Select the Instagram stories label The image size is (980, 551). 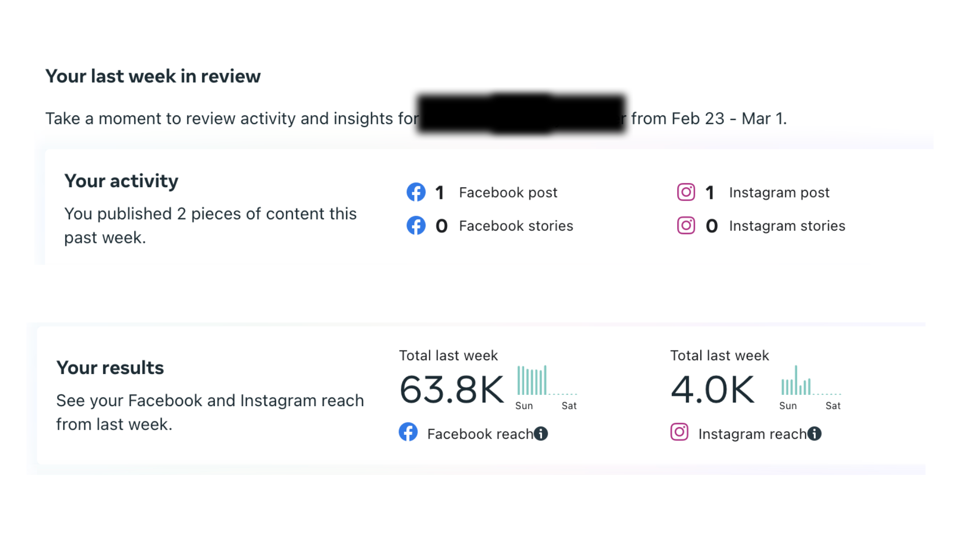pos(787,226)
